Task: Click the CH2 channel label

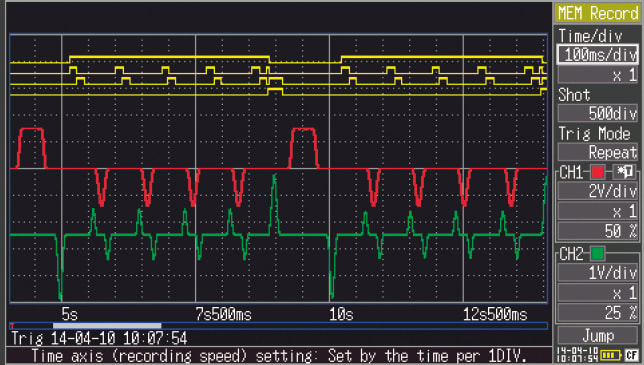Action: pyautogui.click(x=571, y=254)
